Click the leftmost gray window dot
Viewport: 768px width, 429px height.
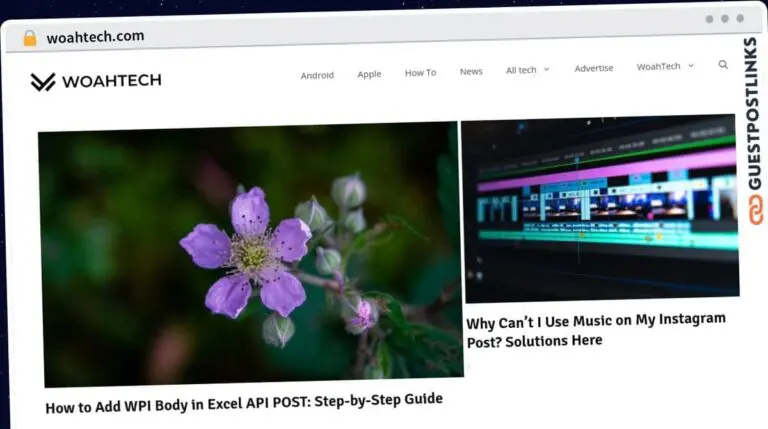(x=710, y=19)
